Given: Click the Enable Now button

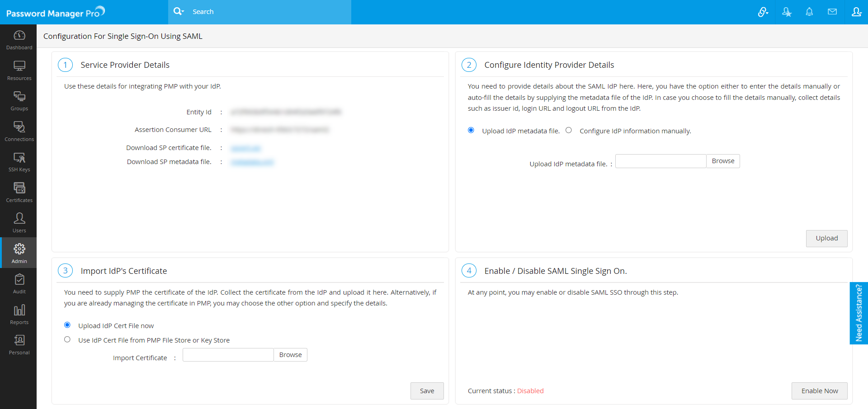Looking at the screenshot, I should click(819, 391).
